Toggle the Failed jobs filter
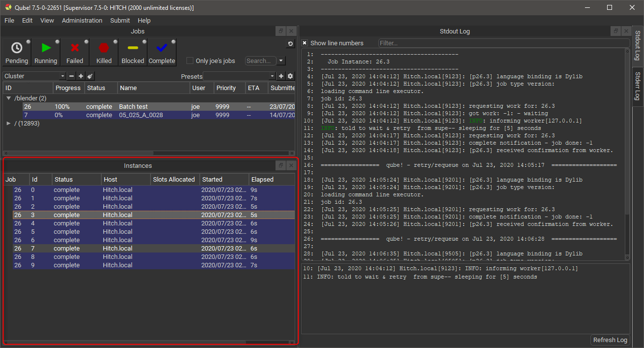The height and width of the screenshot is (348, 644). [x=75, y=52]
